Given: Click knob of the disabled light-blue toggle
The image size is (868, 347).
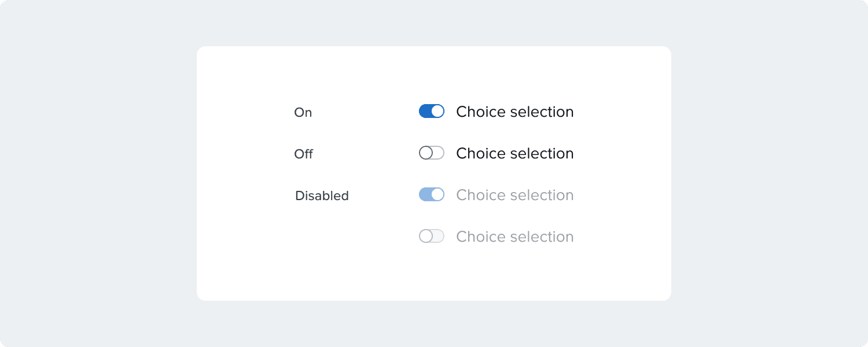Looking at the screenshot, I should click(437, 194).
